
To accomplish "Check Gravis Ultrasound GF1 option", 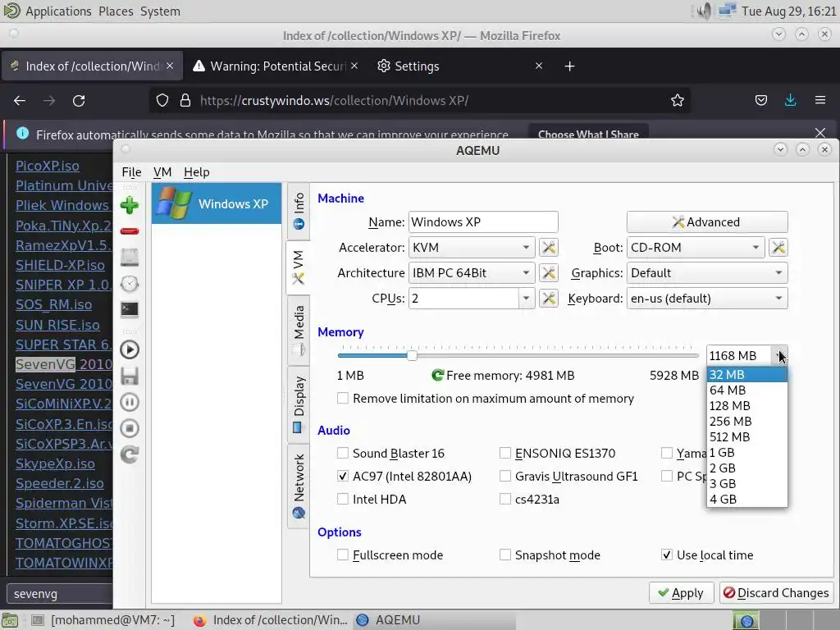I will pos(505,477).
